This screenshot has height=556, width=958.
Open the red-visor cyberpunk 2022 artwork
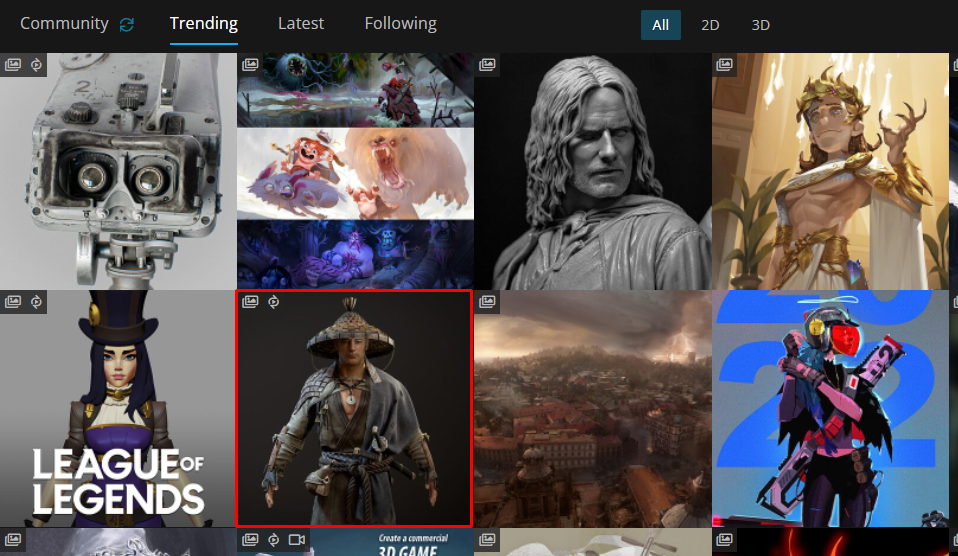[x=830, y=408]
